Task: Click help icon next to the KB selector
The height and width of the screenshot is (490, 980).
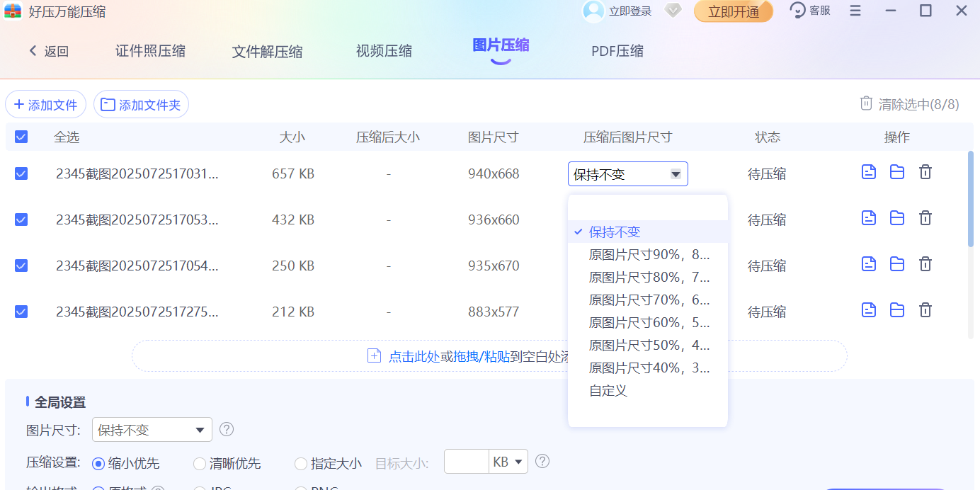Action: [542, 462]
